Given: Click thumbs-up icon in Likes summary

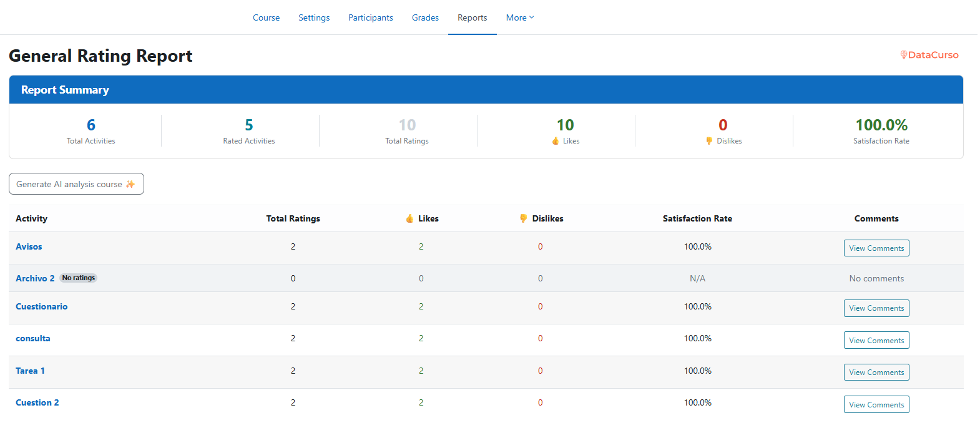Looking at the screenshot, I should pos(556,141).
